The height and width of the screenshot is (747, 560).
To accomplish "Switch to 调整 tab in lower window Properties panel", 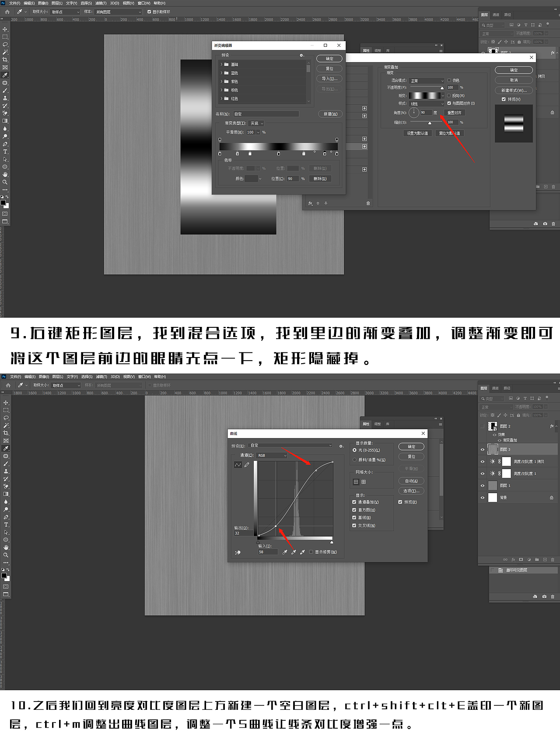I will 377,424.
